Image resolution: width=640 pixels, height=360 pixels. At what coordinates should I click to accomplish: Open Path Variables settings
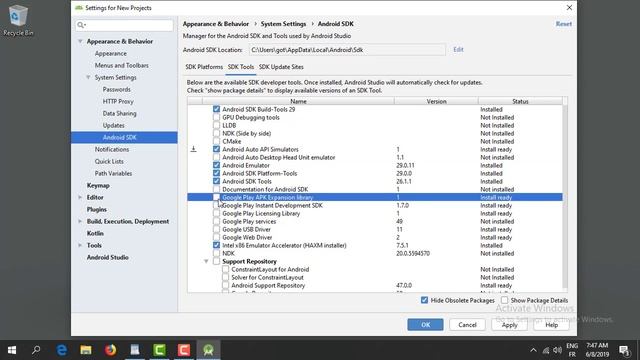pos(113,173)
